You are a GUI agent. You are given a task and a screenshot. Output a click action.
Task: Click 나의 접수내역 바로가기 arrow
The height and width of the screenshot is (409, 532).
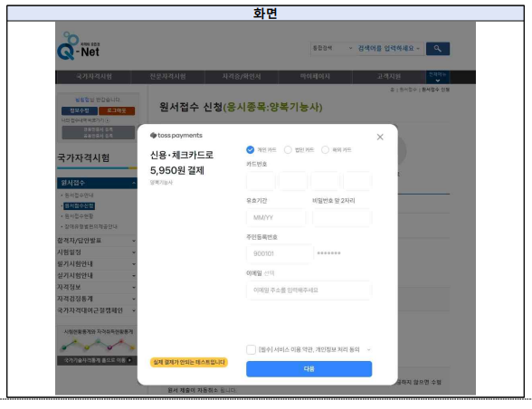(107, 120)
